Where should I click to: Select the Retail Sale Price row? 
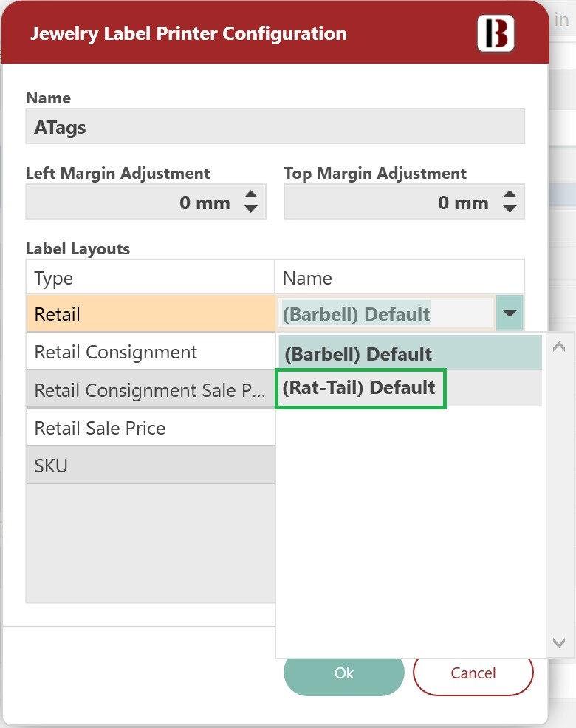[x=151, y=428]
